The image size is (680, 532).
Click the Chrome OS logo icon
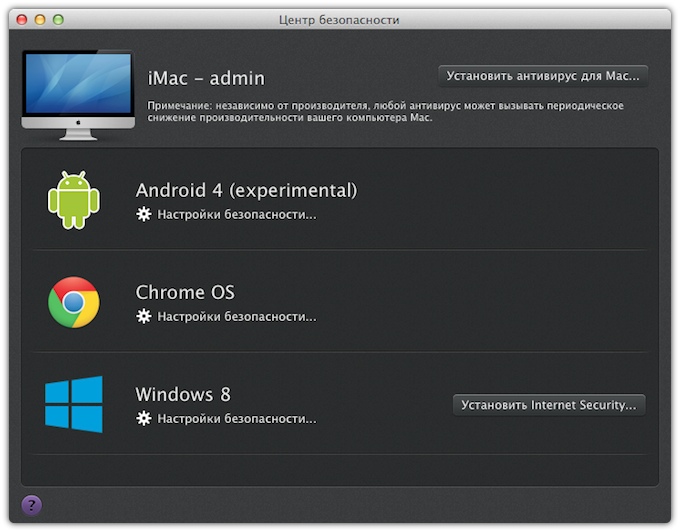[74, 302]
